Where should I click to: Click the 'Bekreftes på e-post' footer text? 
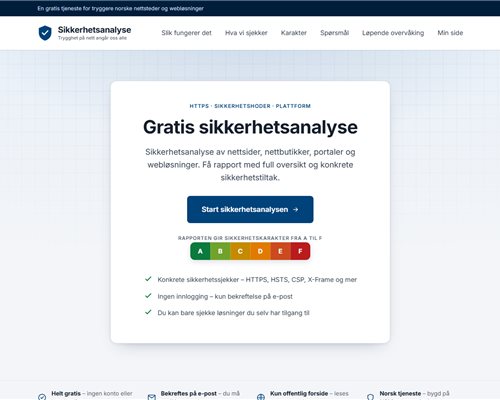pos(189,393)
